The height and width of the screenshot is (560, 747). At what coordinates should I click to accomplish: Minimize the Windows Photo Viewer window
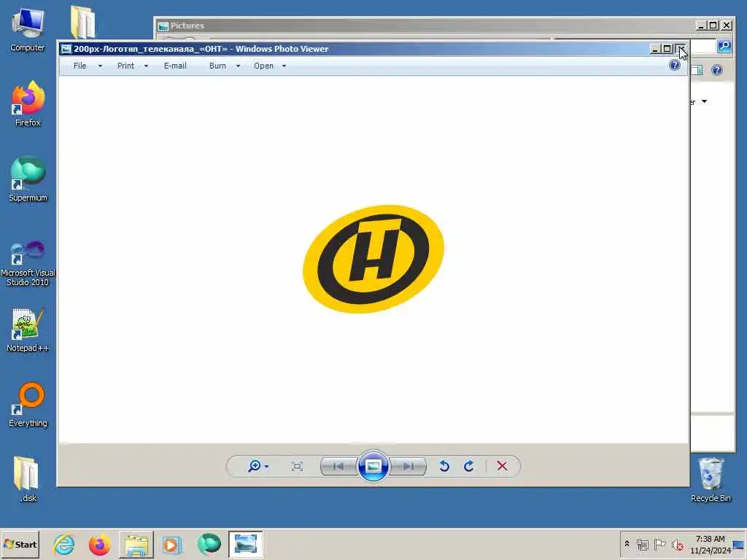pyautogui.click(x=655, y=49)
